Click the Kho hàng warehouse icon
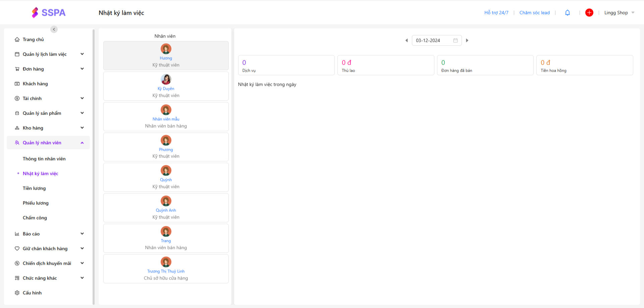The image size is (644, 308). coord(17,128)
